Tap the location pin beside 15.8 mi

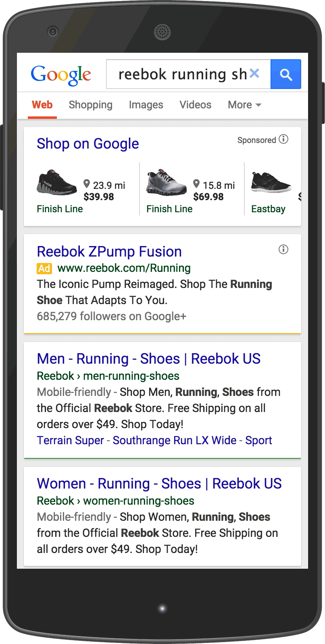pos(197,183)
